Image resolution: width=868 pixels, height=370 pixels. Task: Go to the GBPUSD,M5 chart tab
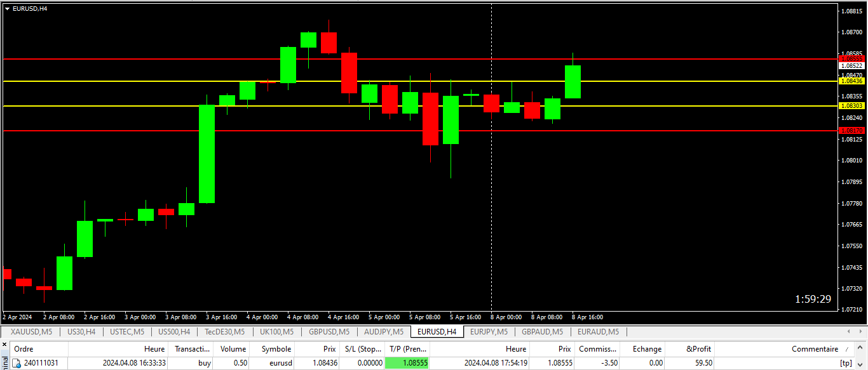pyautogui.click(x=329, y=332)
